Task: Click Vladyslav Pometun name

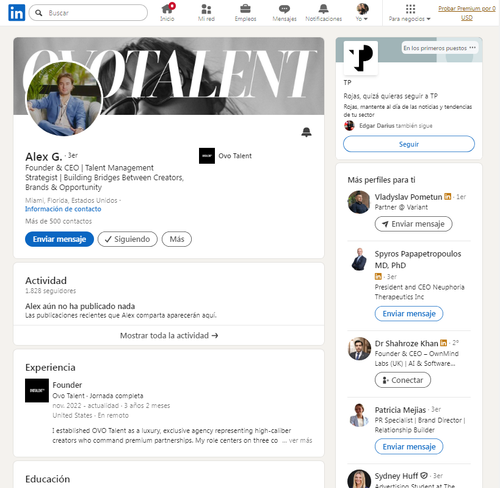Action: (408, 197)
